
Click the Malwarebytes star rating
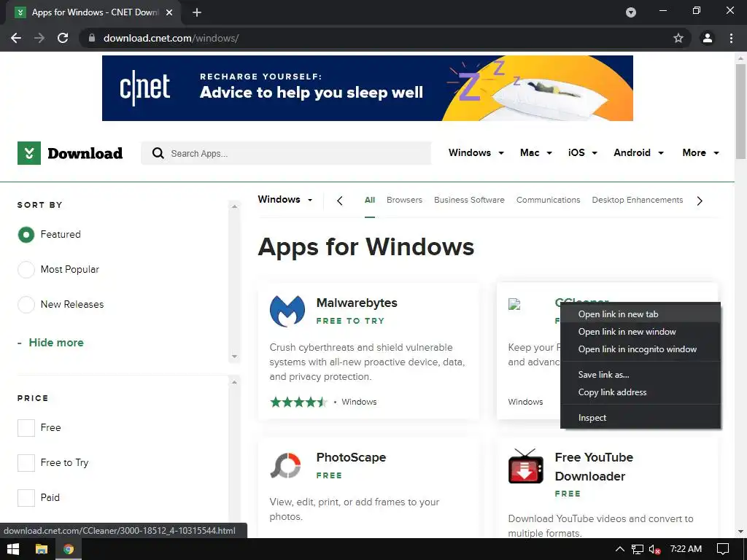coord(298,402)
